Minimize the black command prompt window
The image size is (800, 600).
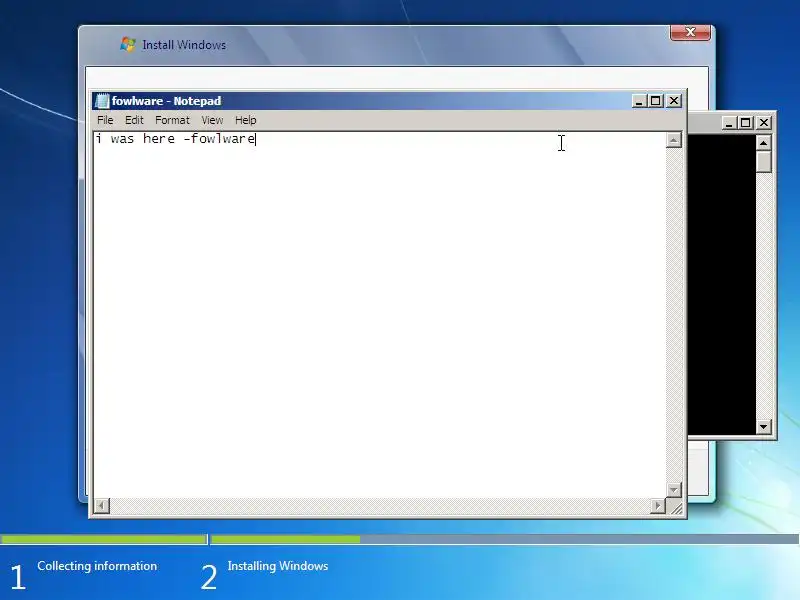coord(729,122)
